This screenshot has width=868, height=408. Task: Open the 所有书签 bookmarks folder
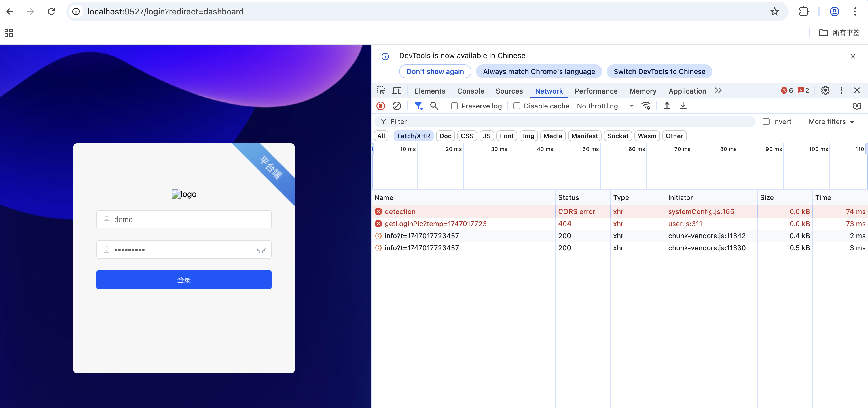click(x=839, y=33)
